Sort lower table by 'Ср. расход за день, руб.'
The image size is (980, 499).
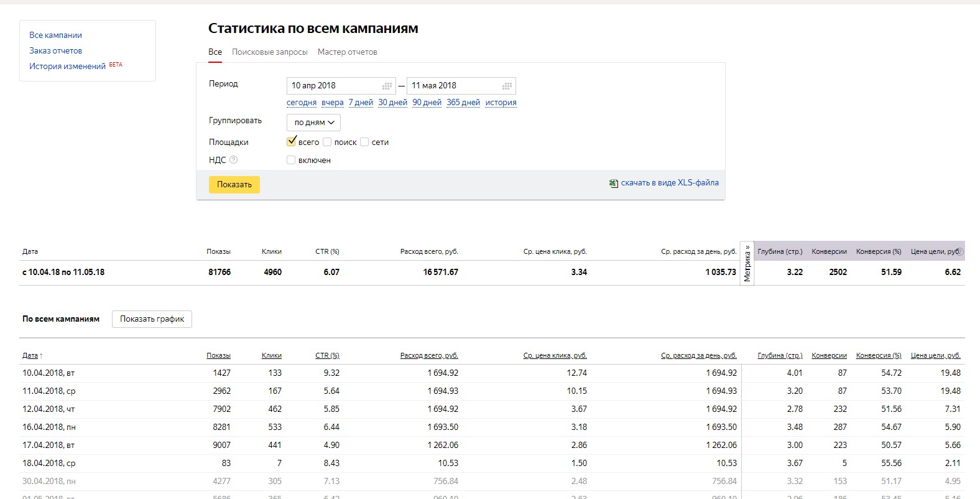pos(699,355)
